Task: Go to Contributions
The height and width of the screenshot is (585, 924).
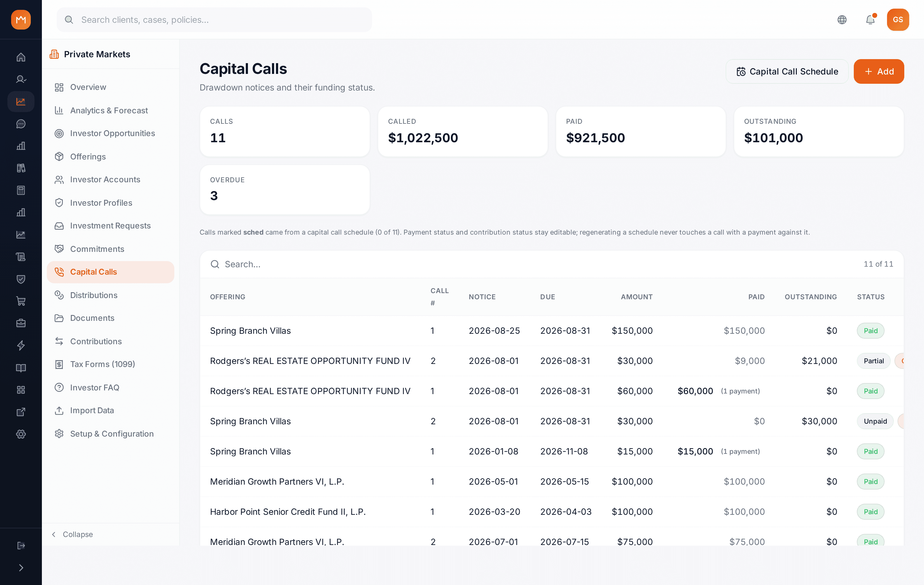Action: [x=111, y=341]
